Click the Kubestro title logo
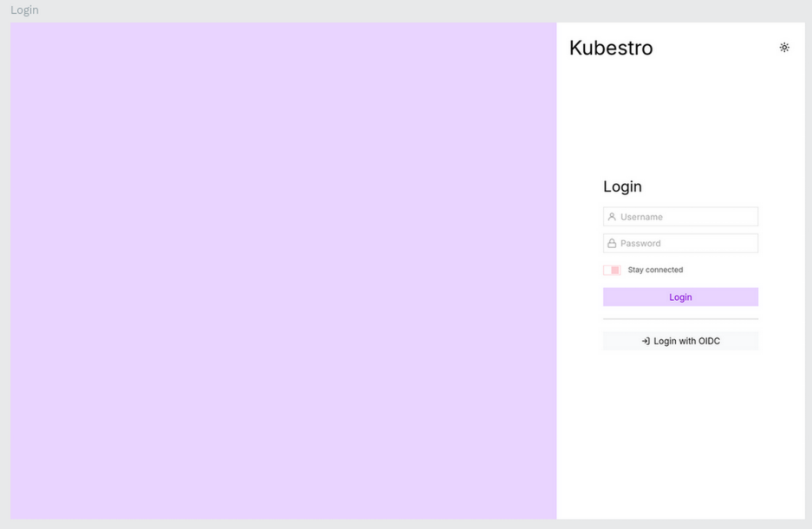Image resolution: width=812 pixels, height=529 pixels. (611, 49)
